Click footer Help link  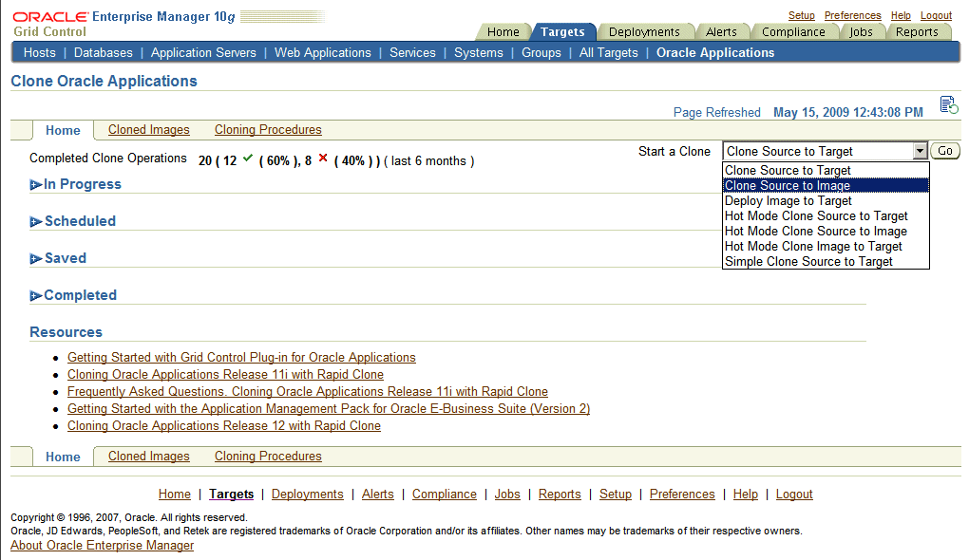click(746, 494)
